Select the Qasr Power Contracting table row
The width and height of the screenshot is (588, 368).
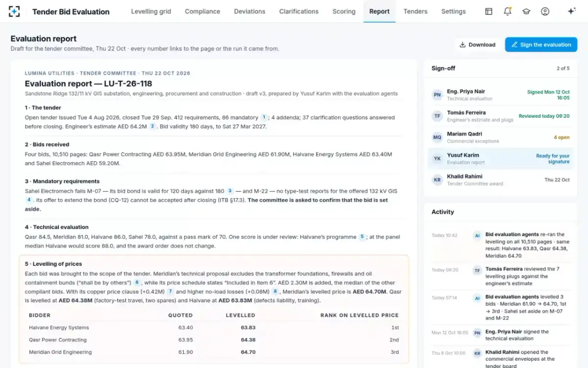tap(214, 340)
